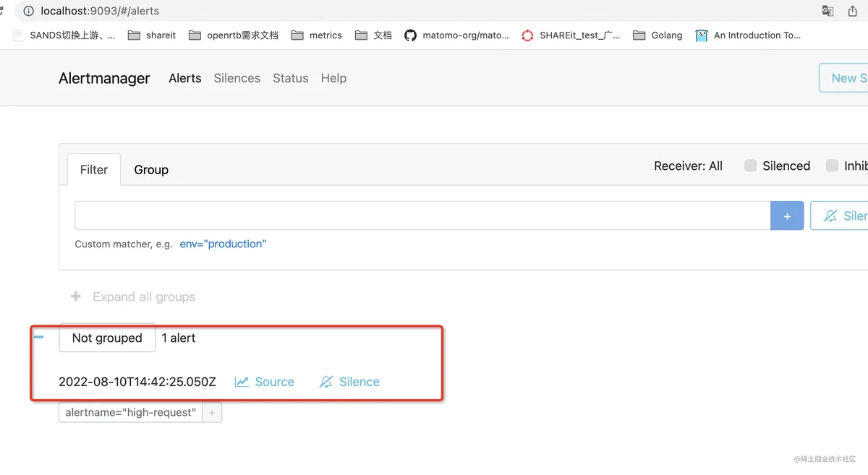This screenshot has height=475, width=868.
Task: Click the Source chart icon link
Action: point(242,382)
